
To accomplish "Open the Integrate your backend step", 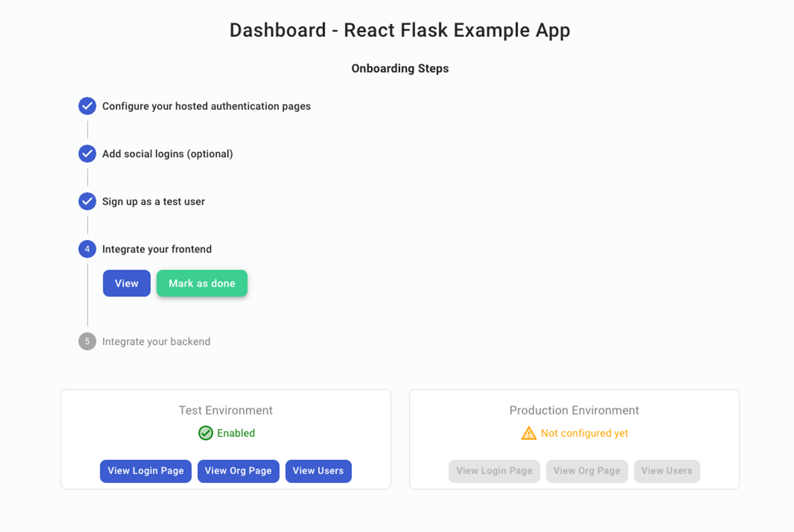I will pos(156,341).
